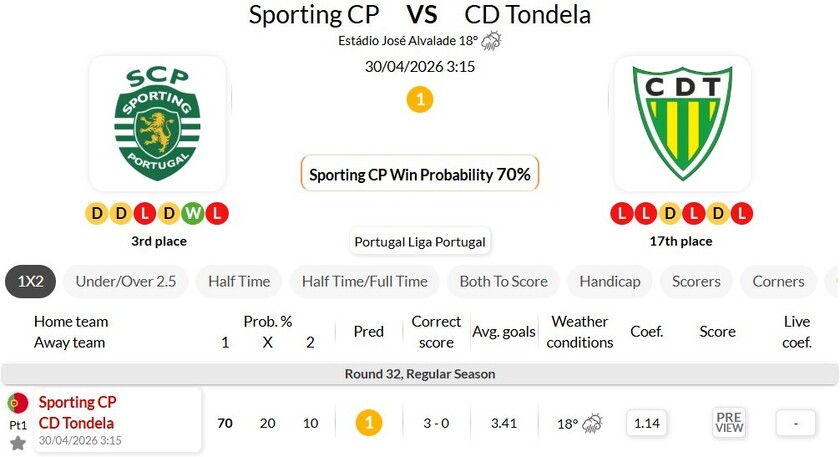Switch to Under/Over 2.5 tab
The image size is (840, 457).
[126, 282]
